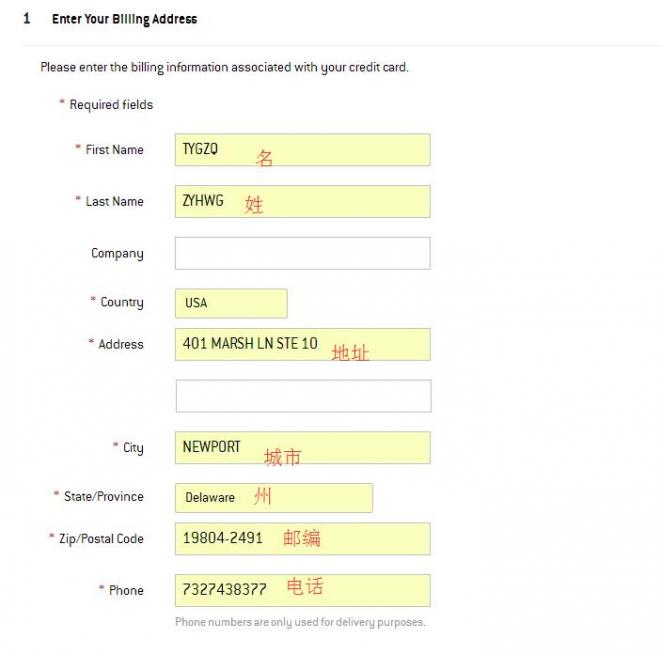The width and height of the screenshot is (660, 654).
Task: Click the Zip/Postal Code field
Action: coord(303,539)
